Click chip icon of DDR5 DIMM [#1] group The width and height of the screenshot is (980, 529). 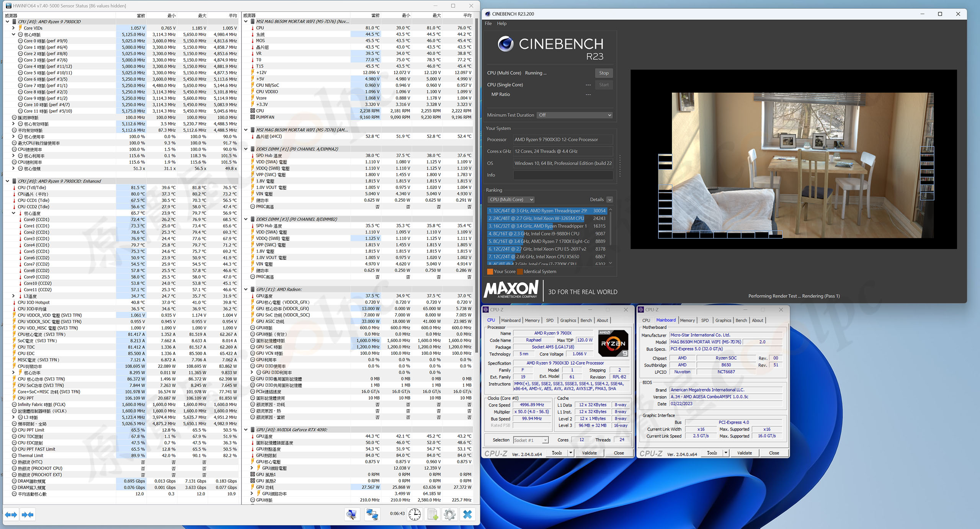click(x=253, y=149)
